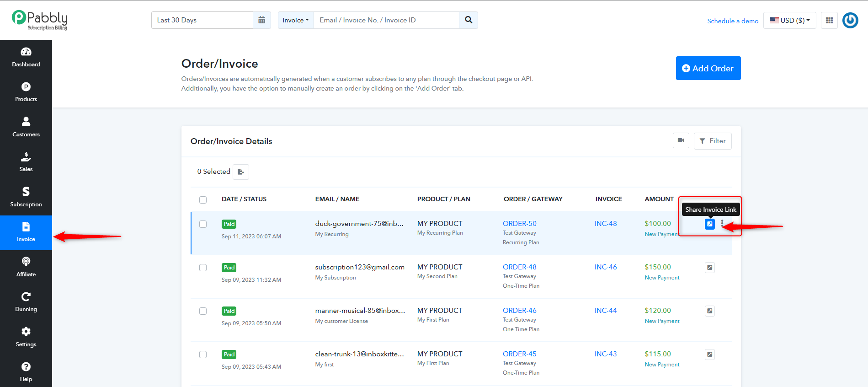Expand the Invoice search type dropdown
Screen dimensions: 868x387
pyautogui.click(x=296, y=20)
